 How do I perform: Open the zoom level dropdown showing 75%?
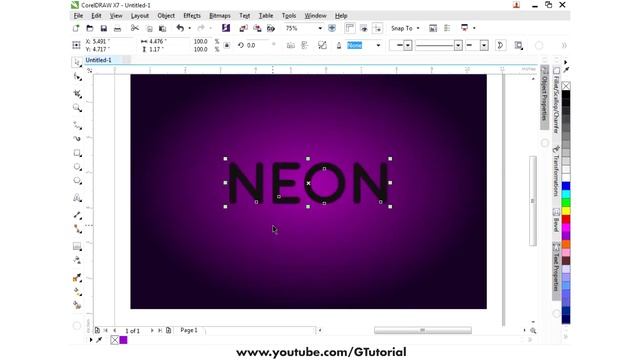pos(320,28)
